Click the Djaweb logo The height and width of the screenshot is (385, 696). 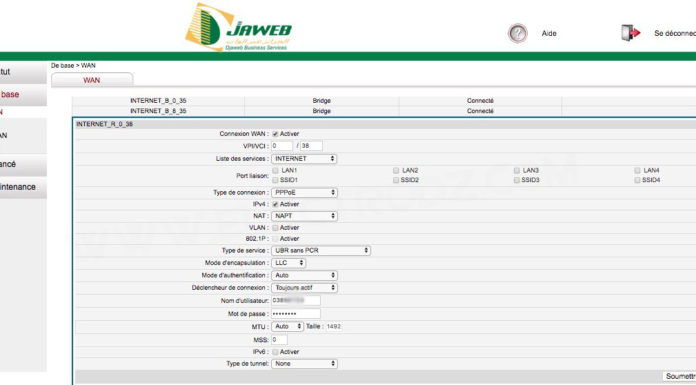point(238,27)
